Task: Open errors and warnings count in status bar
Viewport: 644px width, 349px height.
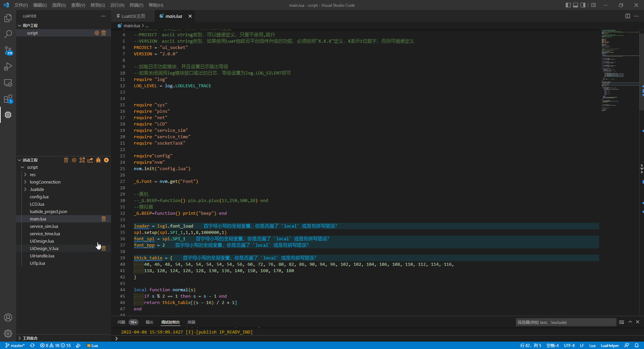Action: click(55, 345)
